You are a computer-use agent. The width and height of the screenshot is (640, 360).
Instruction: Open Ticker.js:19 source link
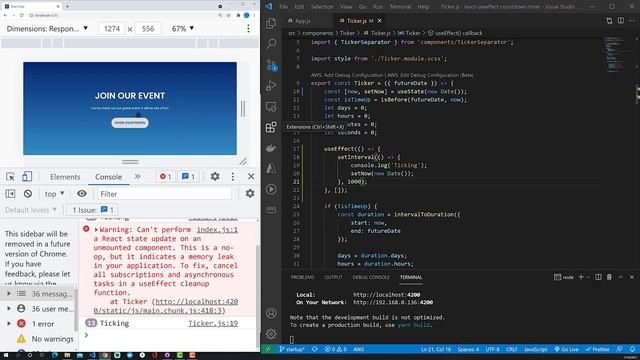pyautogui.click(x=213, y=323)
